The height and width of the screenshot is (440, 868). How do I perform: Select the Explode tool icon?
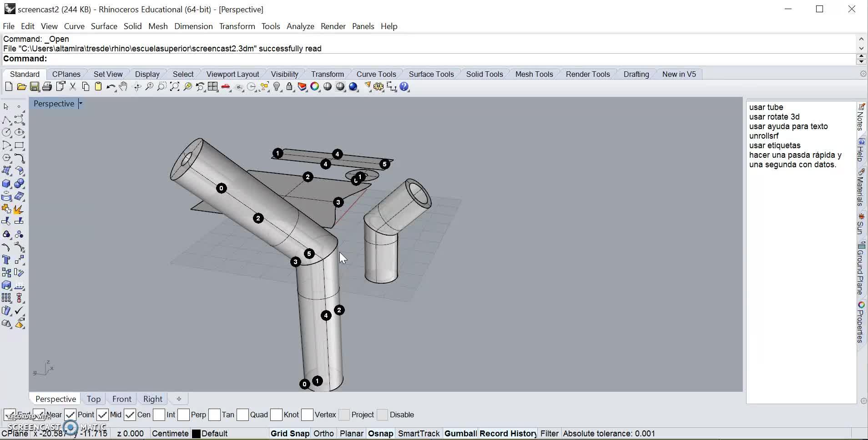(18, 210)
